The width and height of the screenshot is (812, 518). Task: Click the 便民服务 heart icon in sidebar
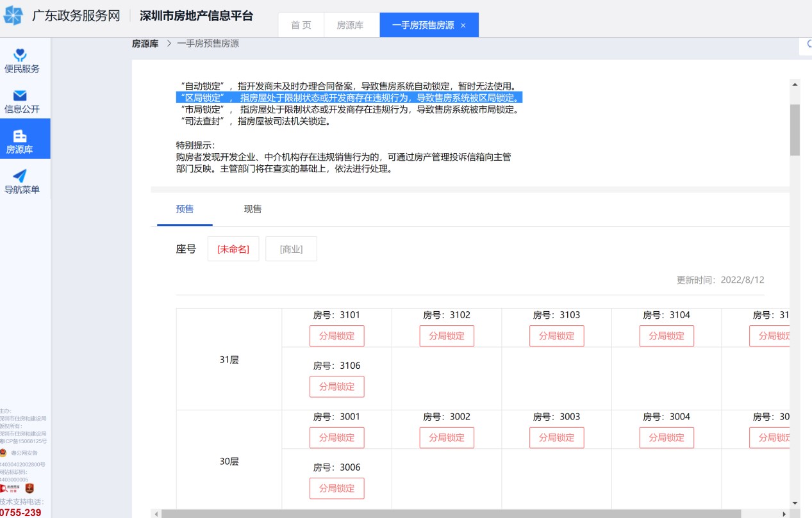[21, 55]
